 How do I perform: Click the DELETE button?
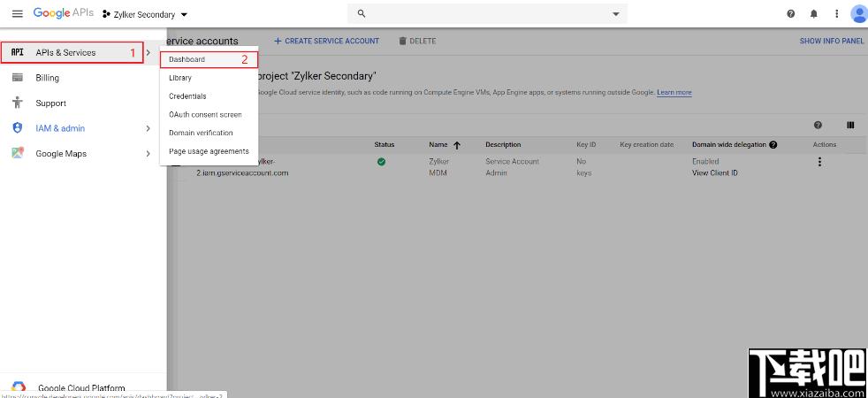tap(417, 41)
